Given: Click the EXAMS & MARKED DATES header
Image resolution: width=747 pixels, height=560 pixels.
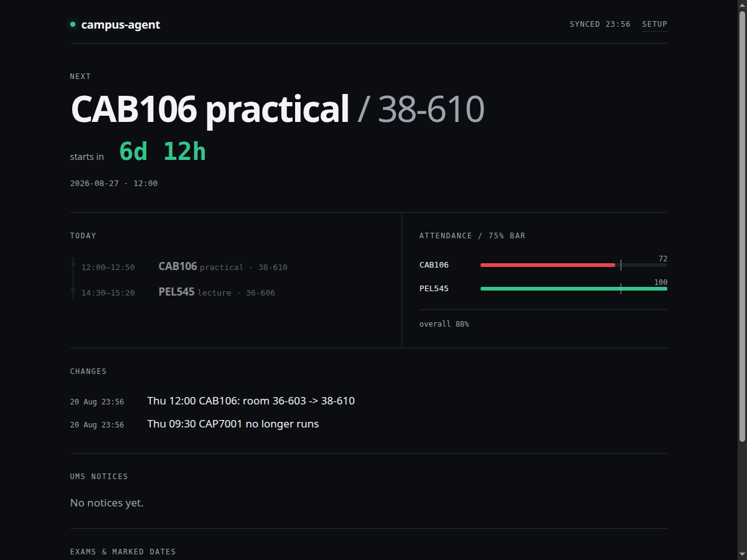Looking at the screenshot, I should [x=123, y=552].
